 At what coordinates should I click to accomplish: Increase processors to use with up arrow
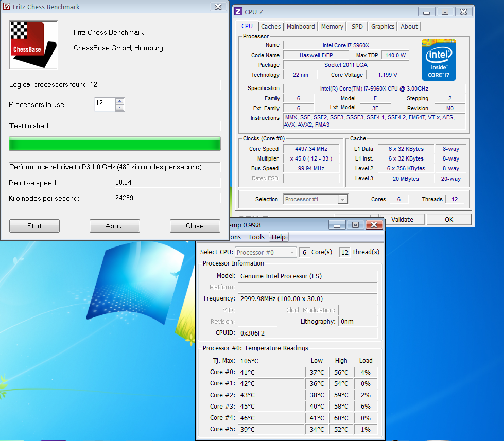click(119, 101)
